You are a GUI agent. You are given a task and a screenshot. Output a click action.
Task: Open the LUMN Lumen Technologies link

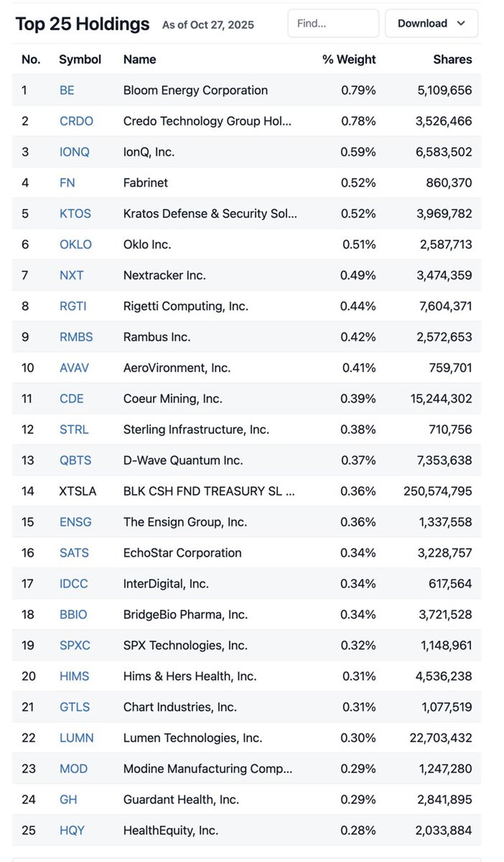76,738
